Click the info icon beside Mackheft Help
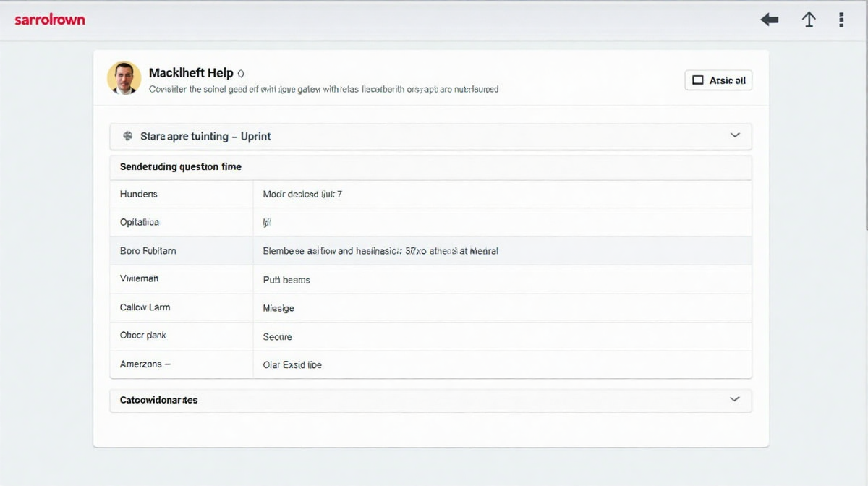Image resolution: width=868 pixels, height=486 pixels. (x=241, y=74)
